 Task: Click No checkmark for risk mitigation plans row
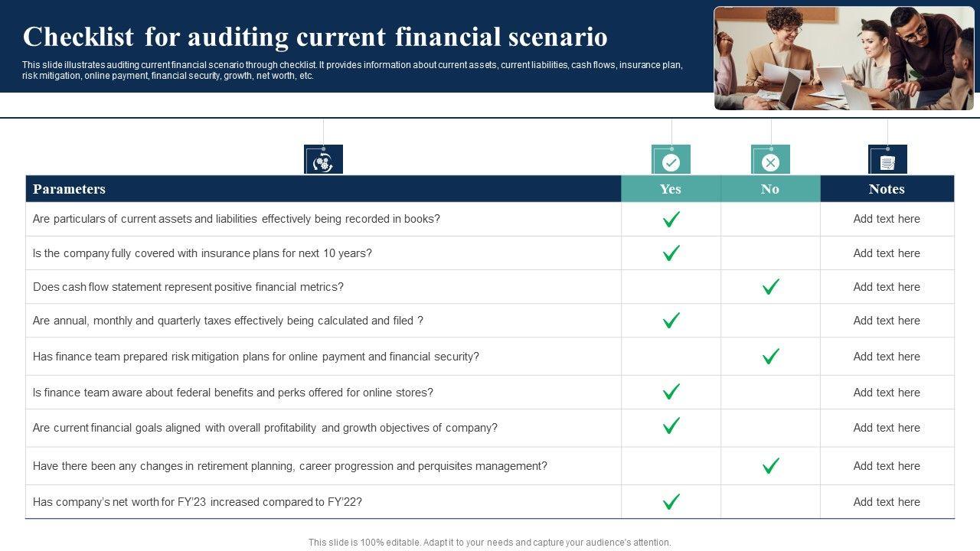click(771, 357)
